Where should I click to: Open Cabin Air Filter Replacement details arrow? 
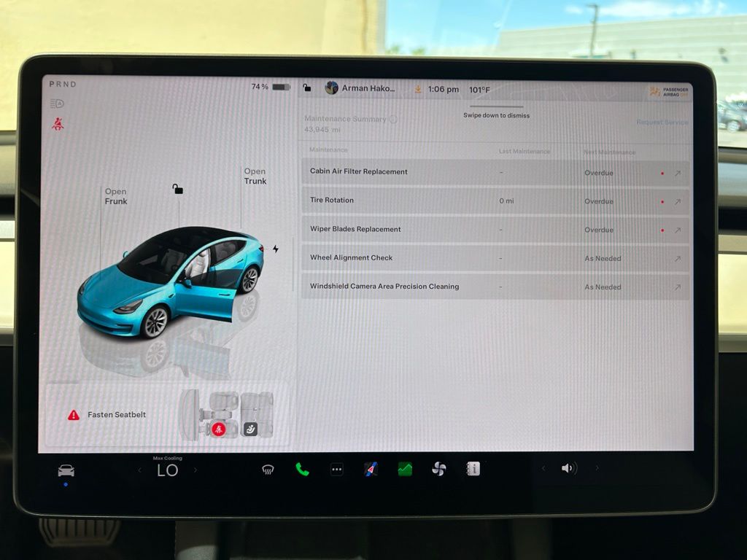coord(678,174)
